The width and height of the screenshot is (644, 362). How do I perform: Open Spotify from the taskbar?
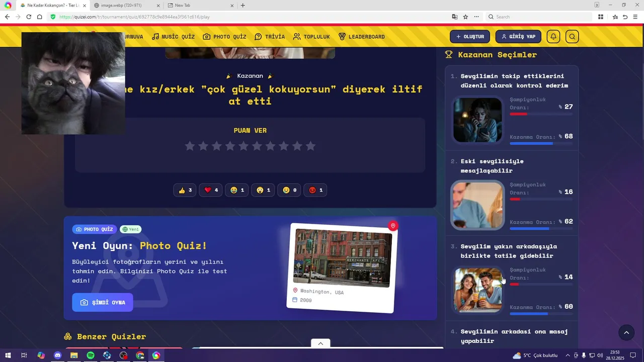pyautogui.click(x=91, y=355)
